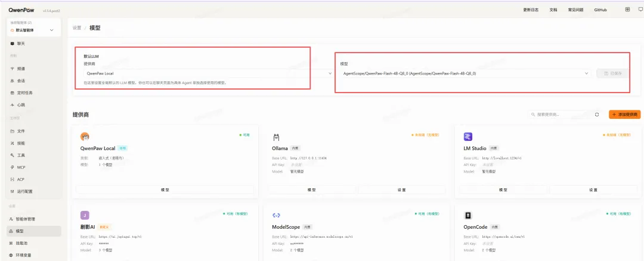
Task: Click OpenCode Base URL text
Action: (503, 237)
